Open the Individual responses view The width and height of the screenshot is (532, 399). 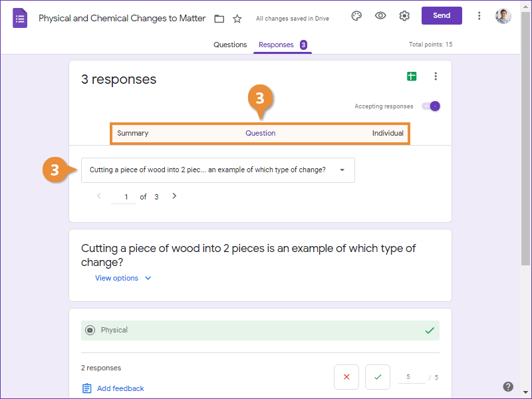(x=388, y=133)
